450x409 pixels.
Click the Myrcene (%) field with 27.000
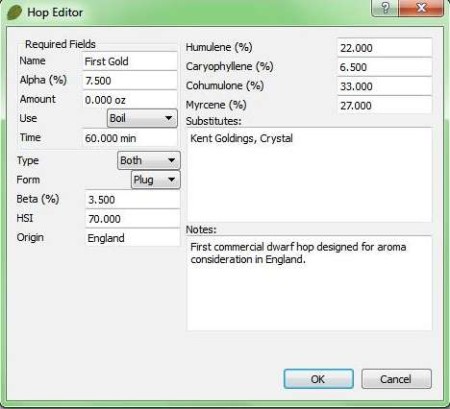384,106
